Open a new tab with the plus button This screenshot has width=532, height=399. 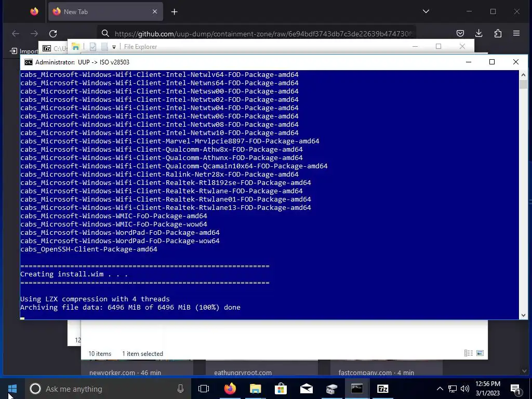[175, 12]
